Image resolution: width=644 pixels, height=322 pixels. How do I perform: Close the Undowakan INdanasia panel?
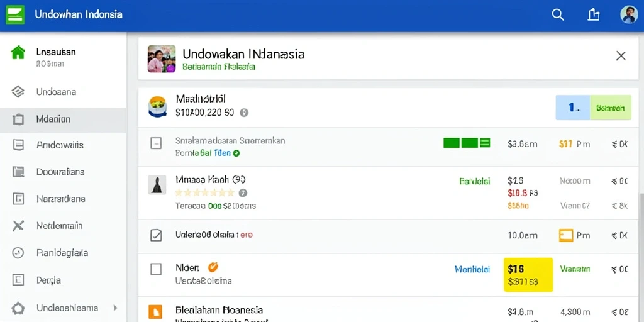click(x=621, y=56)
